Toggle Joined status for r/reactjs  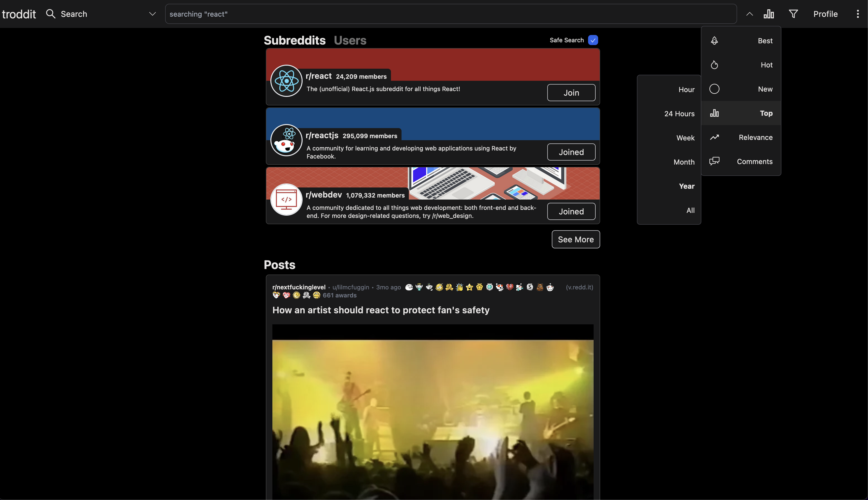571,152
